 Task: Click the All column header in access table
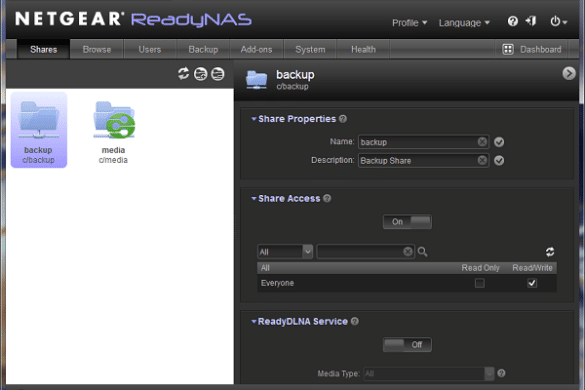click(x=265, y=268)
